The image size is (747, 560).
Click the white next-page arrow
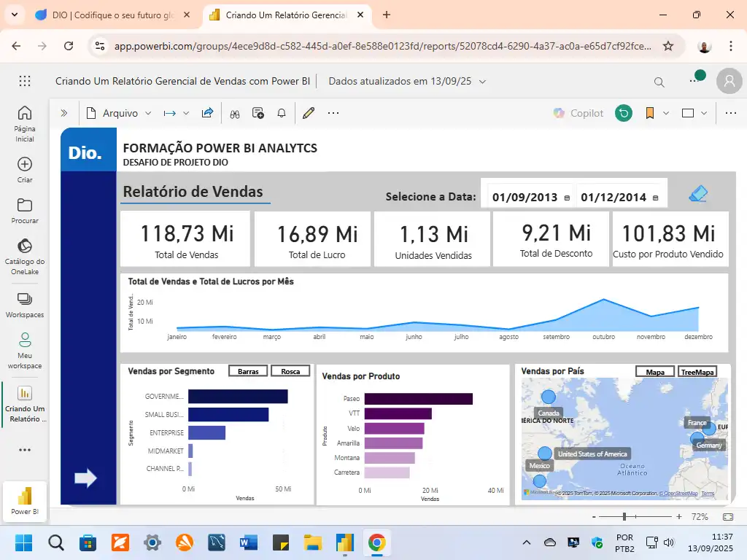(86, 478)
